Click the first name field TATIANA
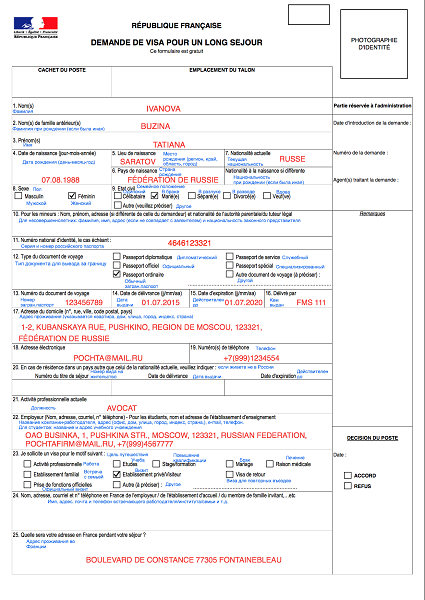 [169, 145]
